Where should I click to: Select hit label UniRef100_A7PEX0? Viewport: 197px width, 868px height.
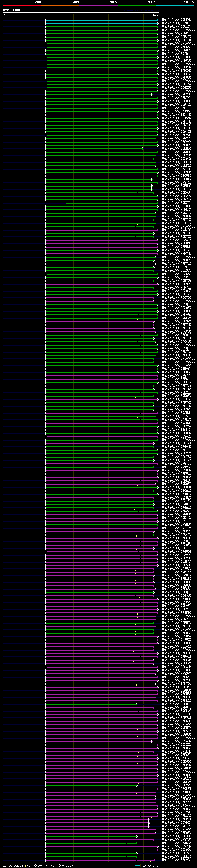177,210
